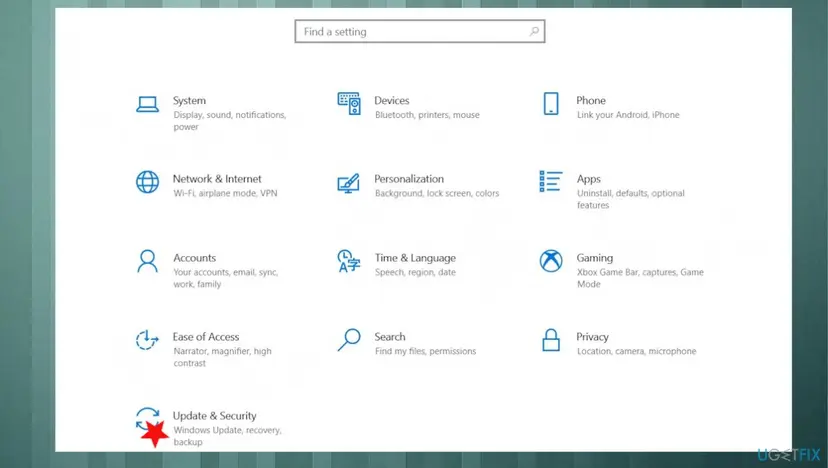Click the Gaming Xbox icon

click(551, 261)
